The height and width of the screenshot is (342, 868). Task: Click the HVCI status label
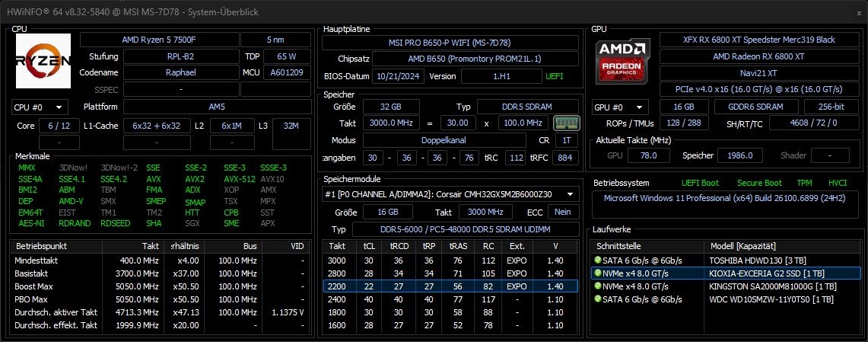click(838, 183)
